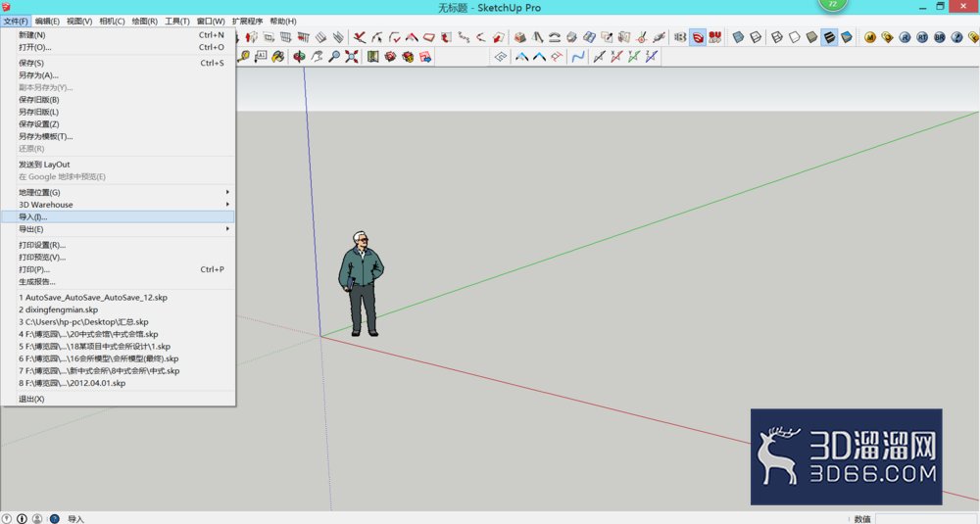
Task: Open the 工具(T) menu
Action: tap(176, 22)
